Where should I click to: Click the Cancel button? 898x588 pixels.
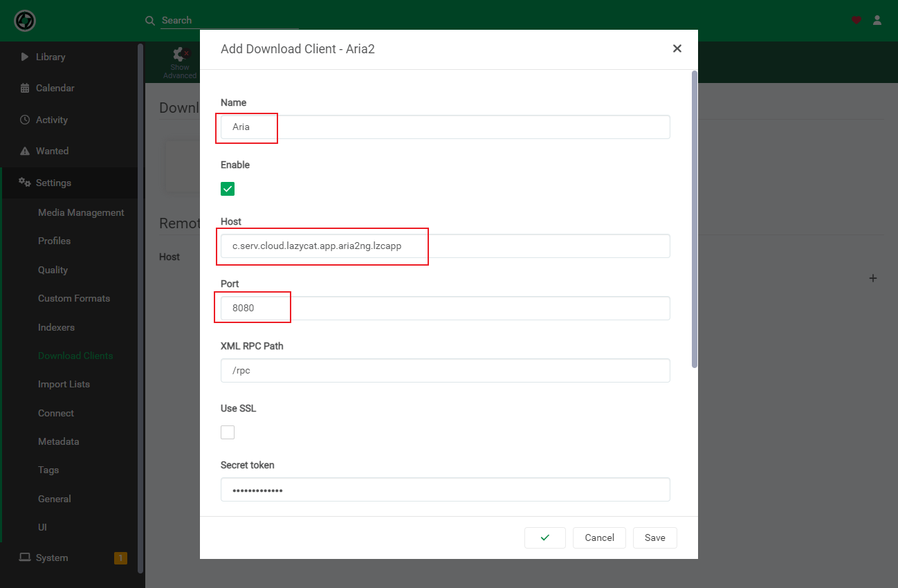tap(599, 538)
